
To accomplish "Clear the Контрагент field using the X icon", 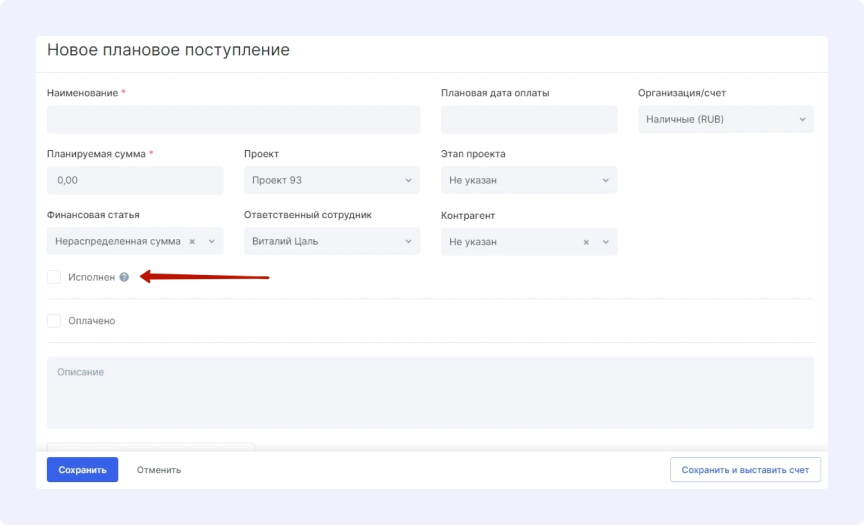I will tap(587, 242).
